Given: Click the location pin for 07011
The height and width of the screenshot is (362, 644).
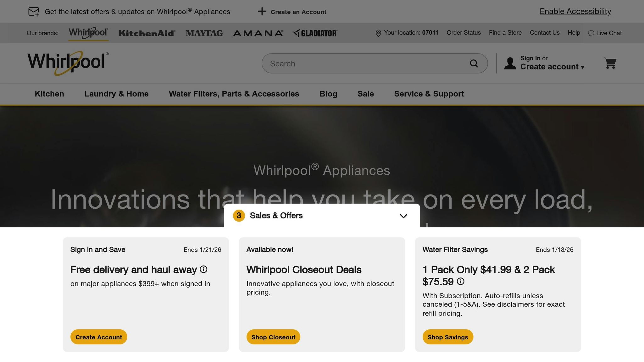Looking at the screenshot, I should click(x=378, y=33).
